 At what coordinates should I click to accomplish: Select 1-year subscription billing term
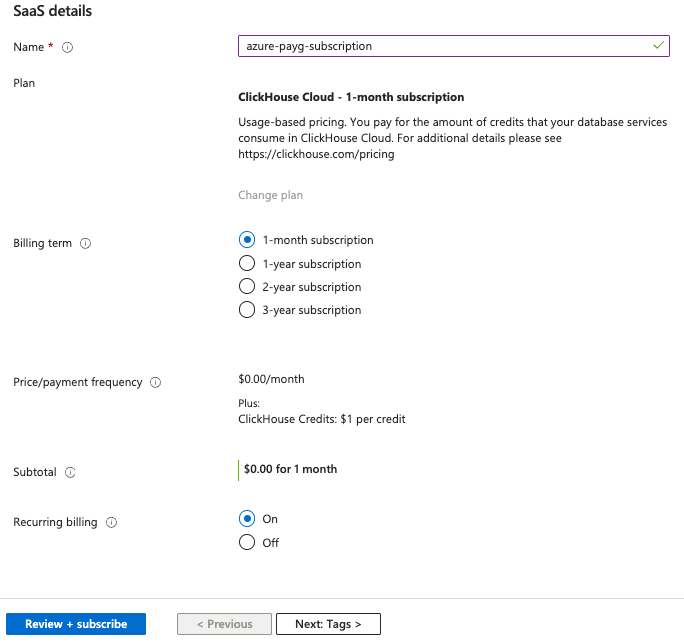click(247, 264)
